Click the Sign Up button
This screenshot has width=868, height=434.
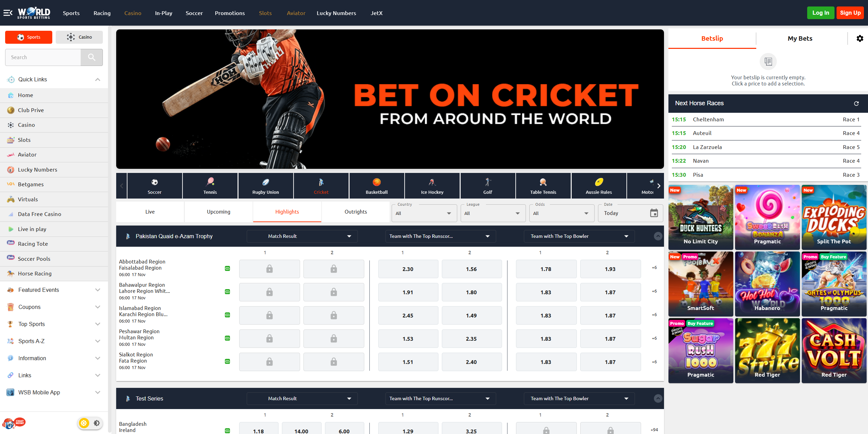tap(850, 13)
